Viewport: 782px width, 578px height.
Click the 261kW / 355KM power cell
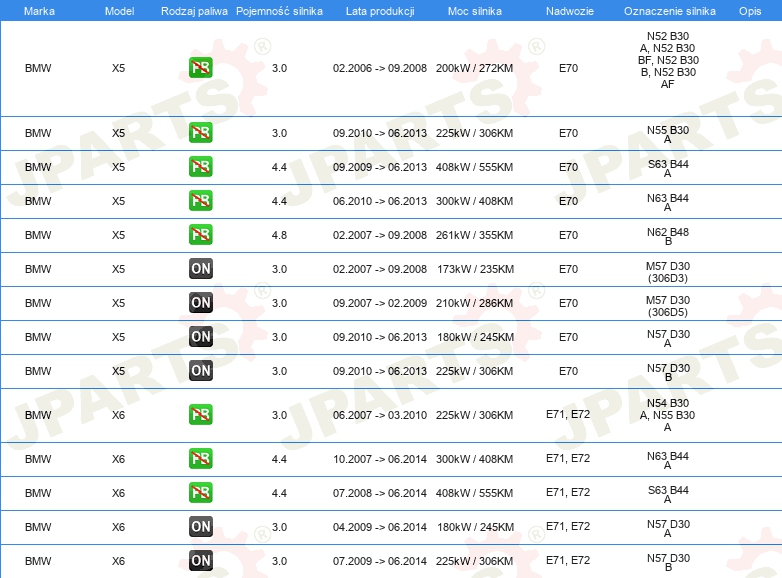474,235
